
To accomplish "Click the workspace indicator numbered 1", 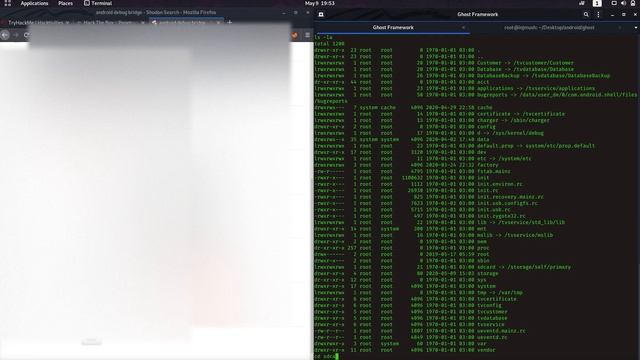I will tap(597, 3).
